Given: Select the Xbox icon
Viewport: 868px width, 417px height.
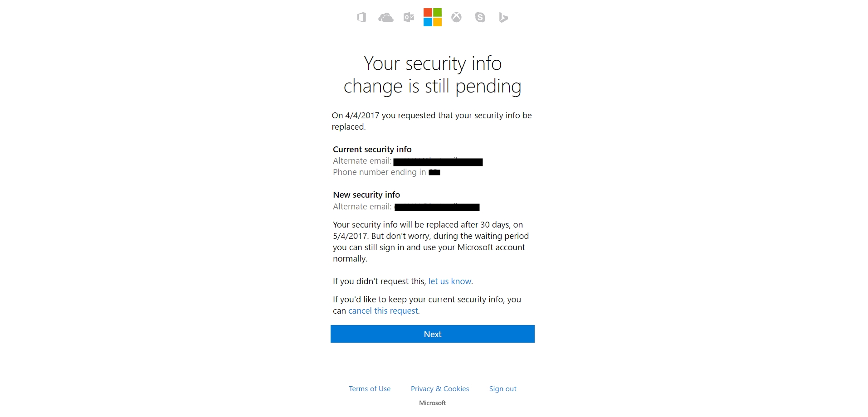Looking at the screenshot, I should (456, 18).
